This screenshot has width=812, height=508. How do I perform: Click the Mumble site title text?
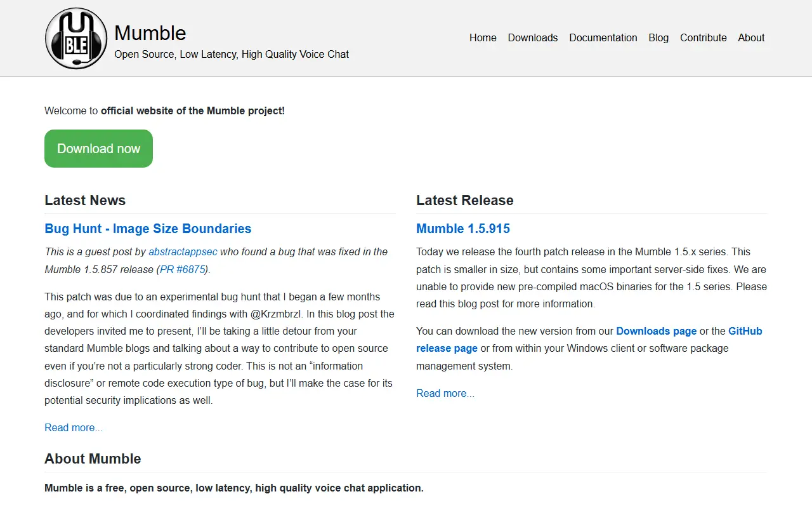coord(150,33)
